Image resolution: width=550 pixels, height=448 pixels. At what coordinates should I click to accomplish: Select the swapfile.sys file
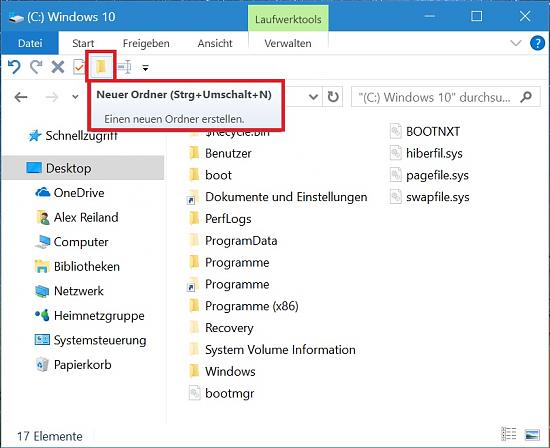[x=437, y=197]
